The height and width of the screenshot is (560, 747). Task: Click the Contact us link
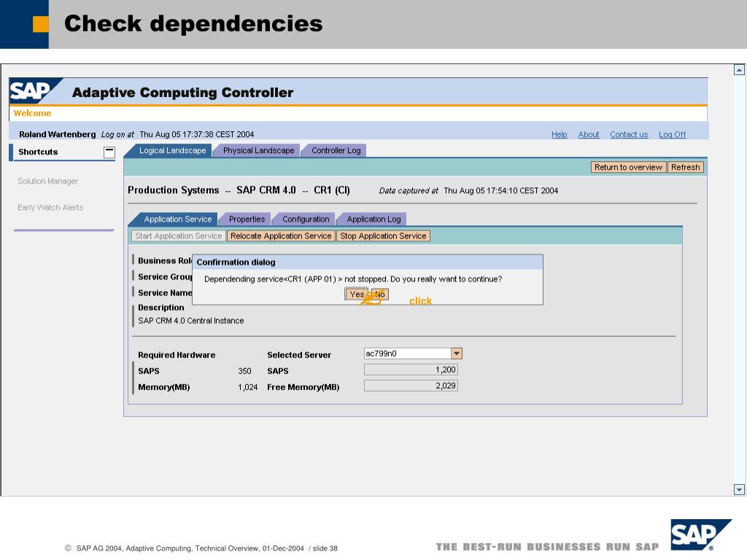coord(629,134)
